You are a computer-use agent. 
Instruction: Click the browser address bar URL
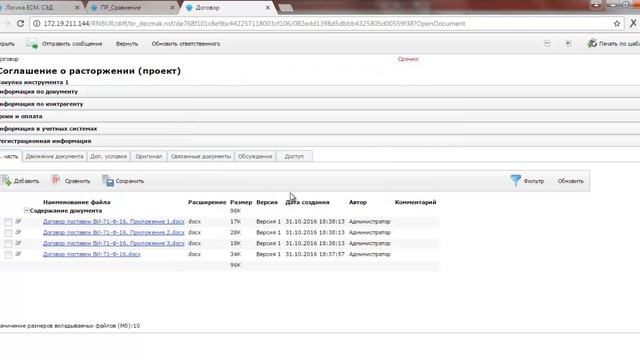click(254, 24)
